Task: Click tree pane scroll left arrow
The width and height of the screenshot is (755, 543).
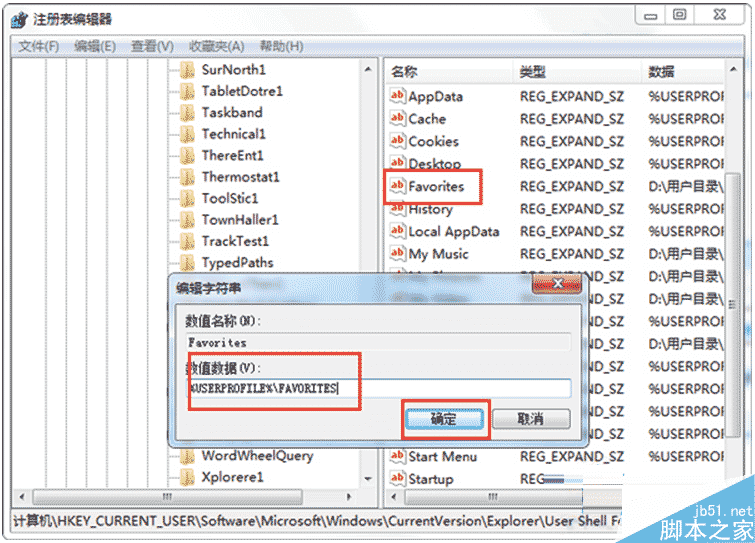Action: 22,496
